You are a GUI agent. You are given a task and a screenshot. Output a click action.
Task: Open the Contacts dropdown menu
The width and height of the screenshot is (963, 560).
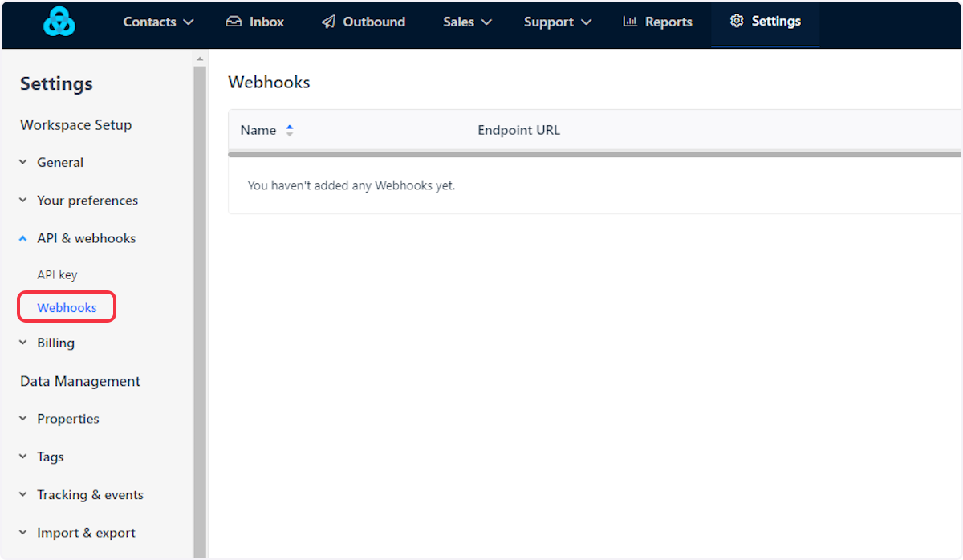click(x=158, y=22)
